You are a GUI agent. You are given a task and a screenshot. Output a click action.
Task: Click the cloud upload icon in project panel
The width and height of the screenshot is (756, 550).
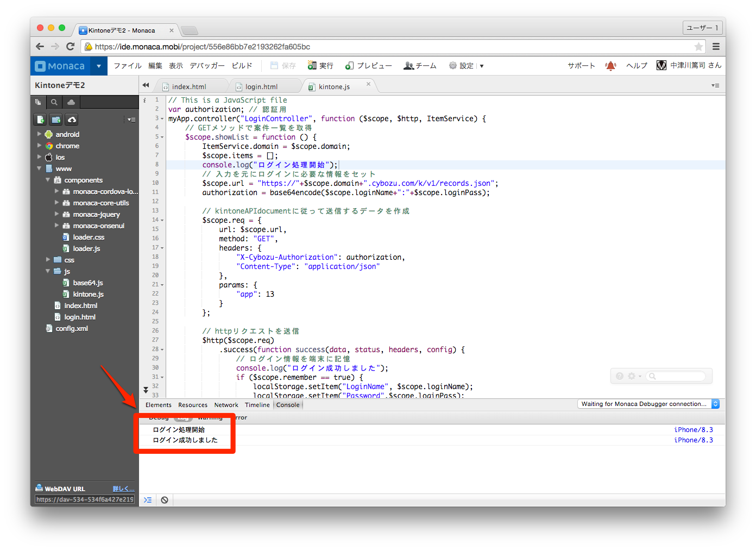click(x=72, y=120)
